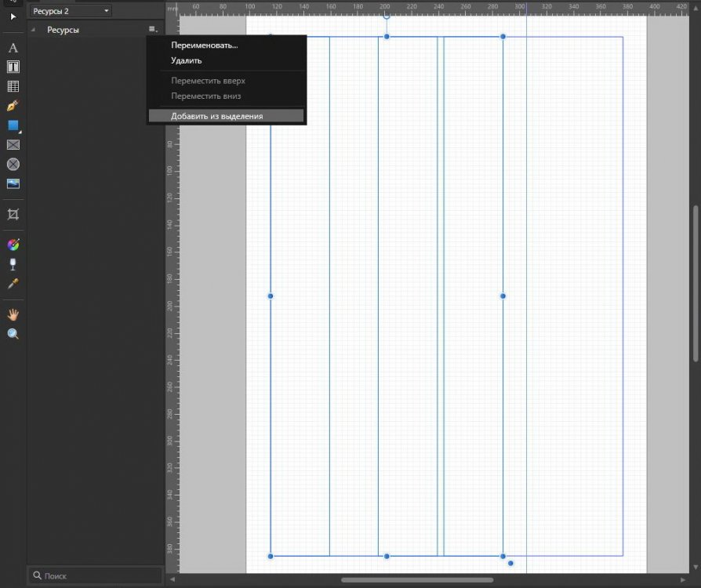The height and width of the screenshot is (588, 701).
Task: Choose Удалить in the context menu
Action: click(x=187, y=60)
